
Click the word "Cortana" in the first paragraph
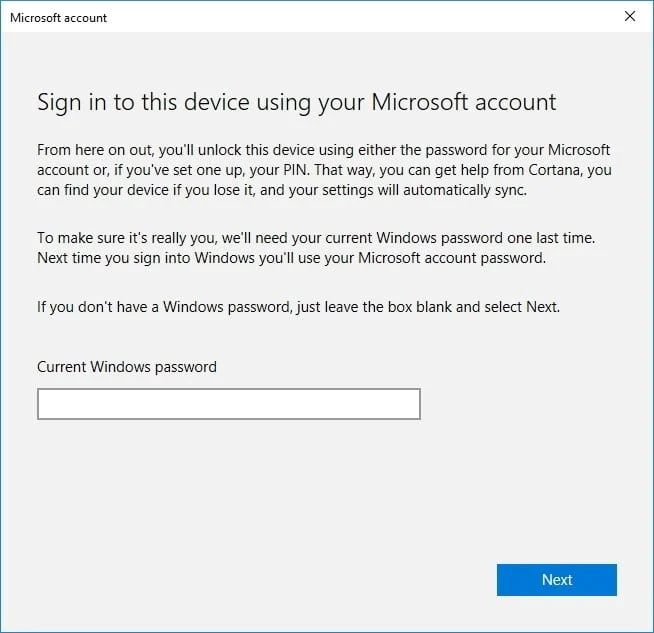click(x=555, y=170)
